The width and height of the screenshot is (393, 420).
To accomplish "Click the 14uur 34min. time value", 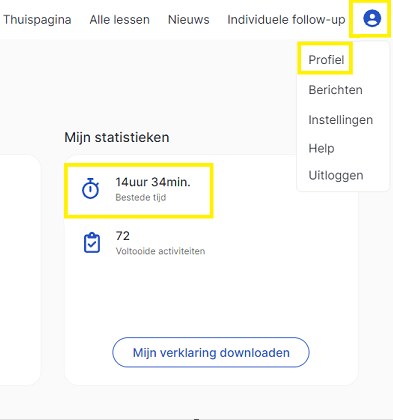I will pyautogui.click(x=153, y=182).
